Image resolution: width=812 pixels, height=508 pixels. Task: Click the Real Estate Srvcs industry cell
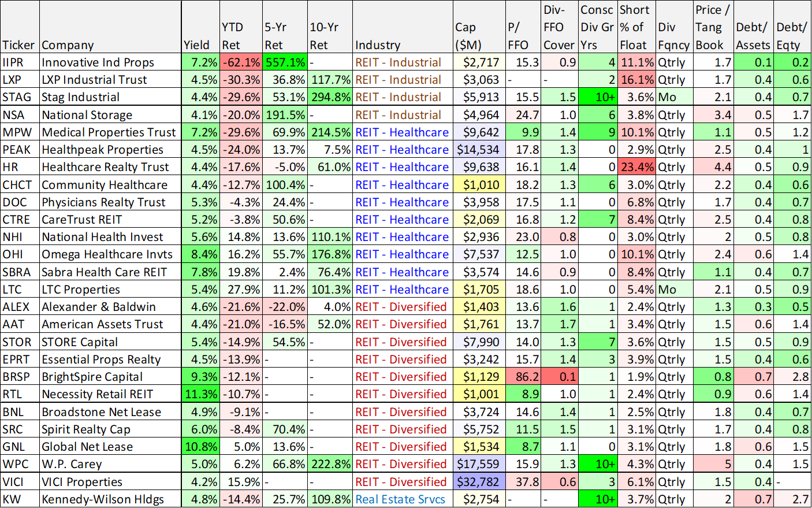pos(403,499)
